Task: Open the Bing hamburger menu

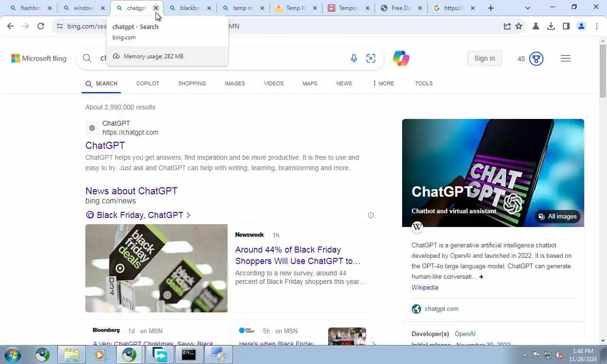Action: 566,58
